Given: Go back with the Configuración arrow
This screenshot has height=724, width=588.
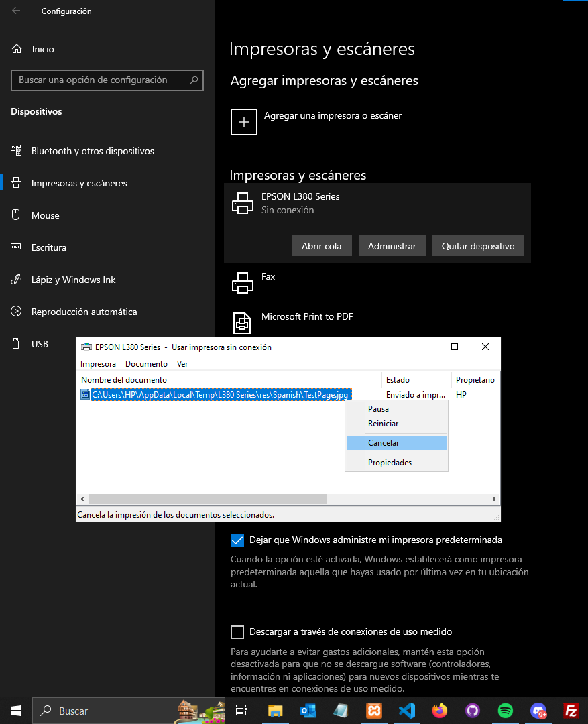Looking at the screenshot, I should click(16, 11).
